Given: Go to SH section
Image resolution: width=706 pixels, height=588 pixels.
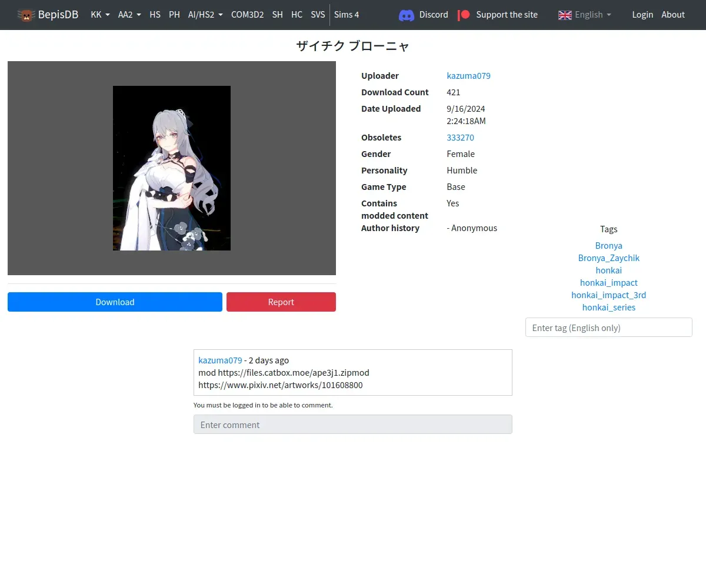Looking at the screenshot, I should (277, 15).
